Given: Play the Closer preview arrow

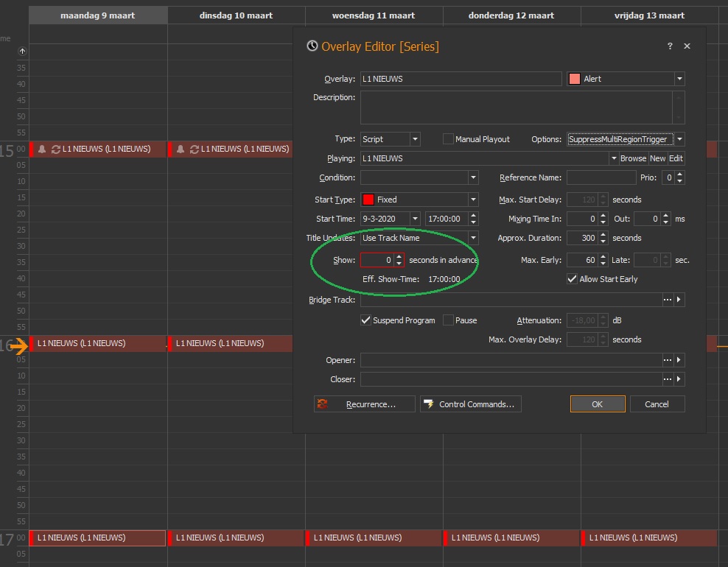Looking at the screenshot, I should (679, 379).
